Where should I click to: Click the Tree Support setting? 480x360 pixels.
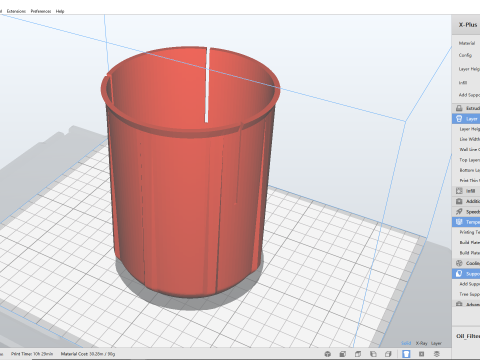(470, 294)
